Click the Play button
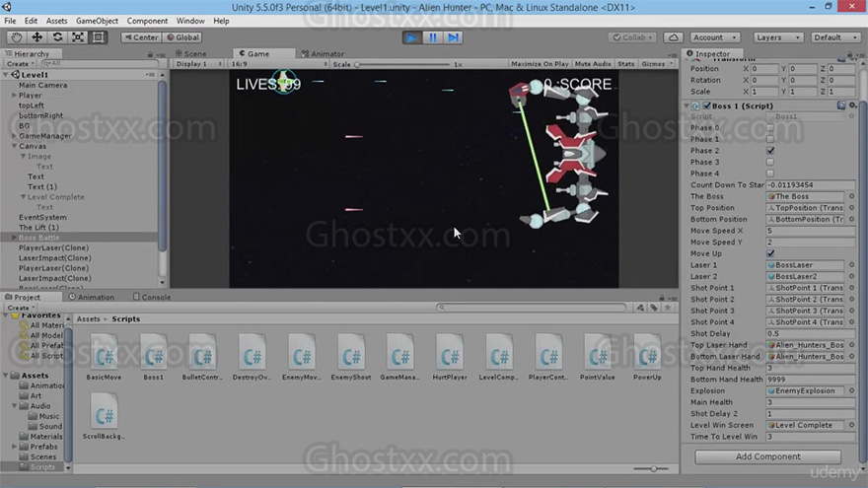The width and height of the screenshot is (868, 488). (x=412, y=37)
